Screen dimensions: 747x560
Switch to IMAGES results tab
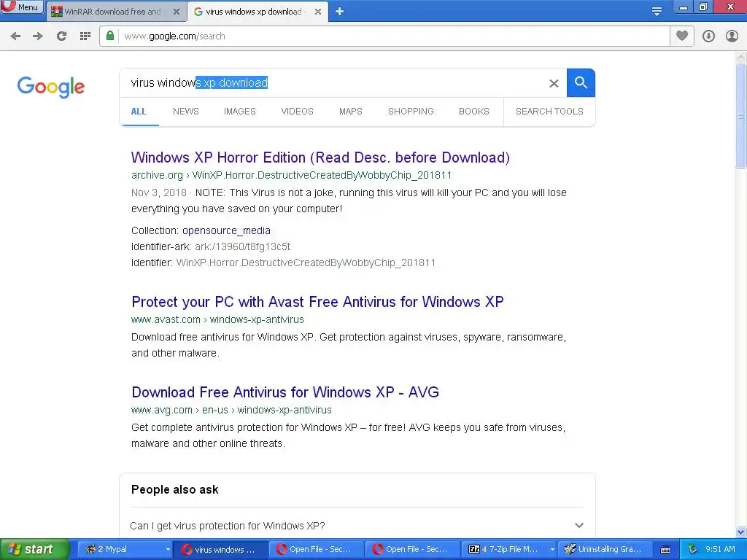(x=239, y=112)
